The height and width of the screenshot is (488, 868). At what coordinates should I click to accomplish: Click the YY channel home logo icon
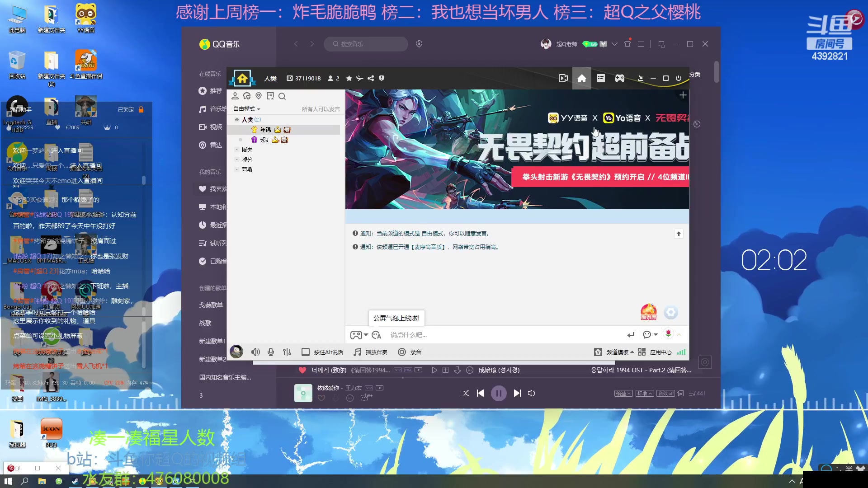click(x=242, y=79)
